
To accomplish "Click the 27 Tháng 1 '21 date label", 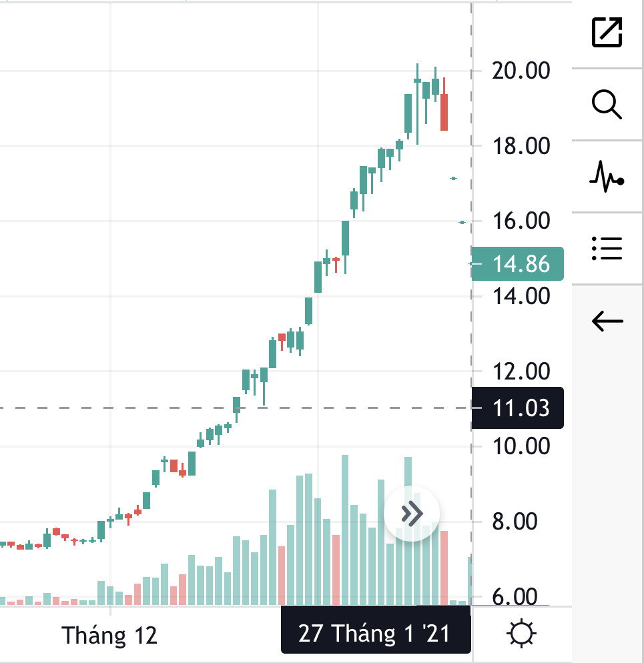I will 375,633.
